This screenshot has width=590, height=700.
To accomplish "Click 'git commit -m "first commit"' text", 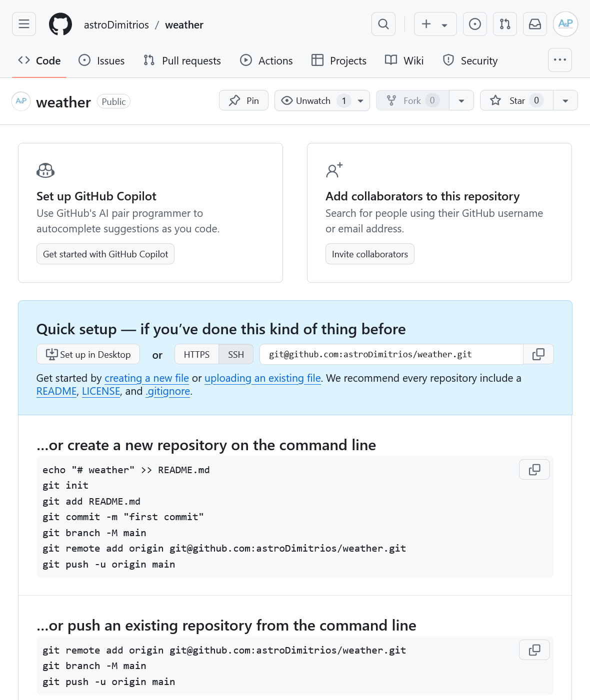I will [123, 517].
